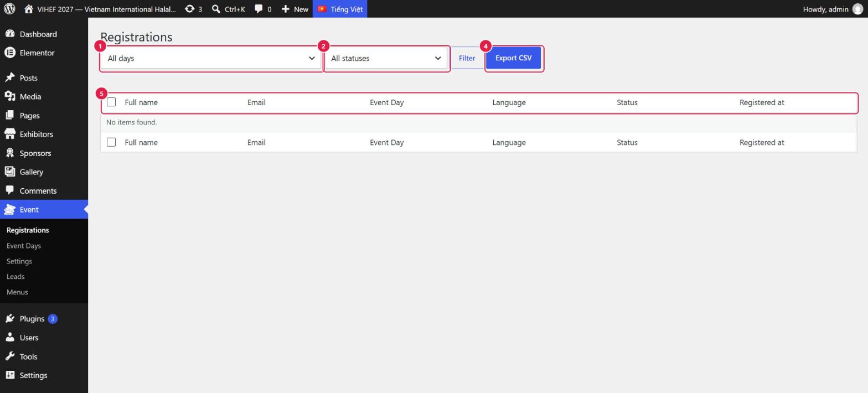Click the Sponsors award icon
The image size is (868, 393).
(10, 153)
